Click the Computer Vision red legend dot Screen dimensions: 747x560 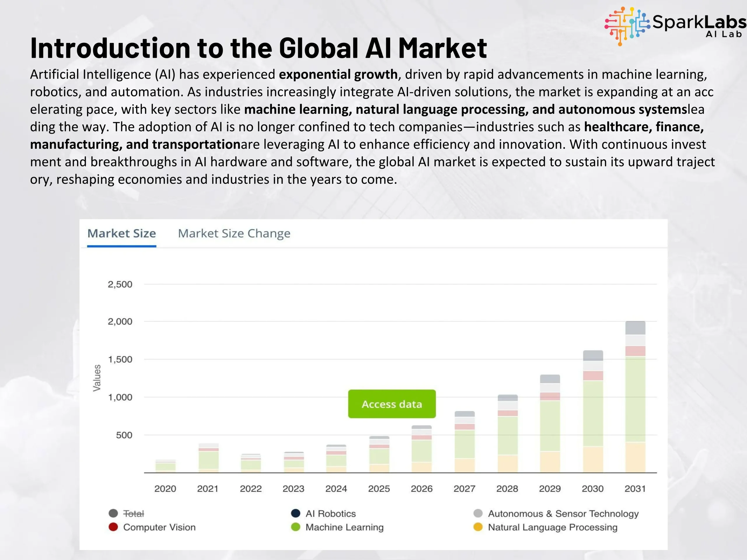(x=114, y=527)
